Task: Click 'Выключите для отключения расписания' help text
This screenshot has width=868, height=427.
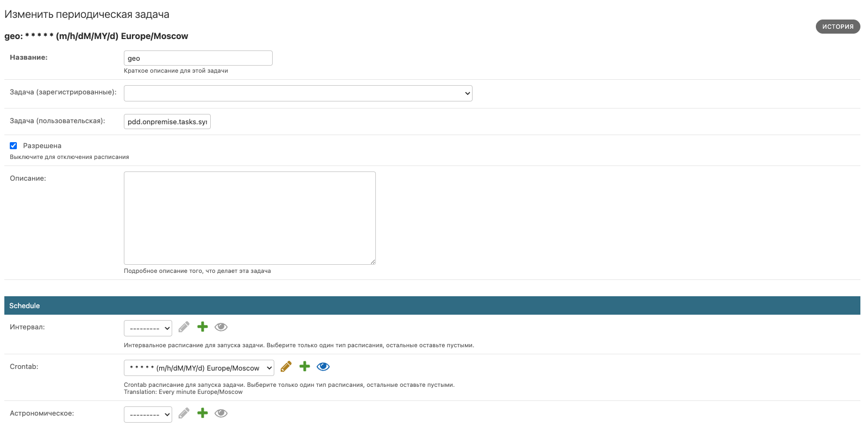Action: coord(70,157)
